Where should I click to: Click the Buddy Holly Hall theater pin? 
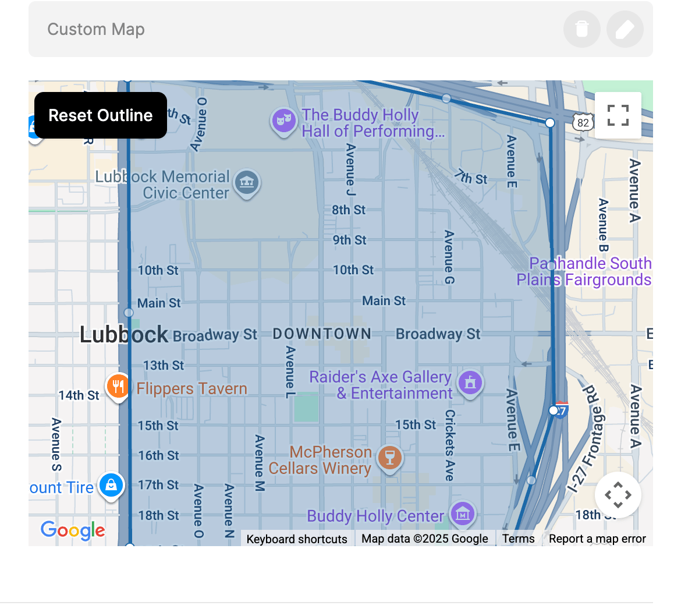pos(283,121)
